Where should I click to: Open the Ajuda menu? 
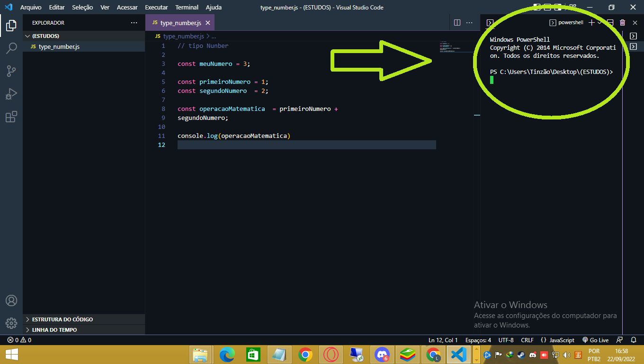(x=214, y=7)
